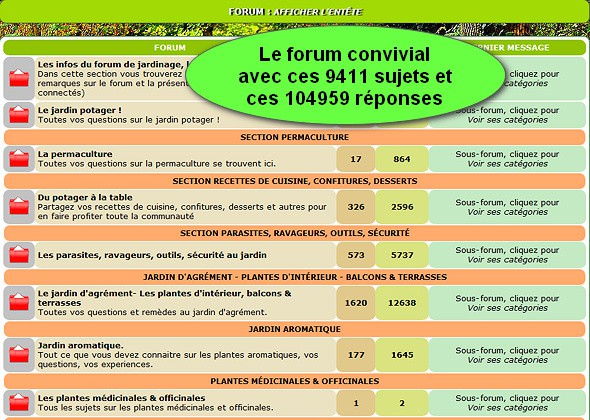Click the red folder icon beside La permaculture
The image size is (590, 420).
19,158
